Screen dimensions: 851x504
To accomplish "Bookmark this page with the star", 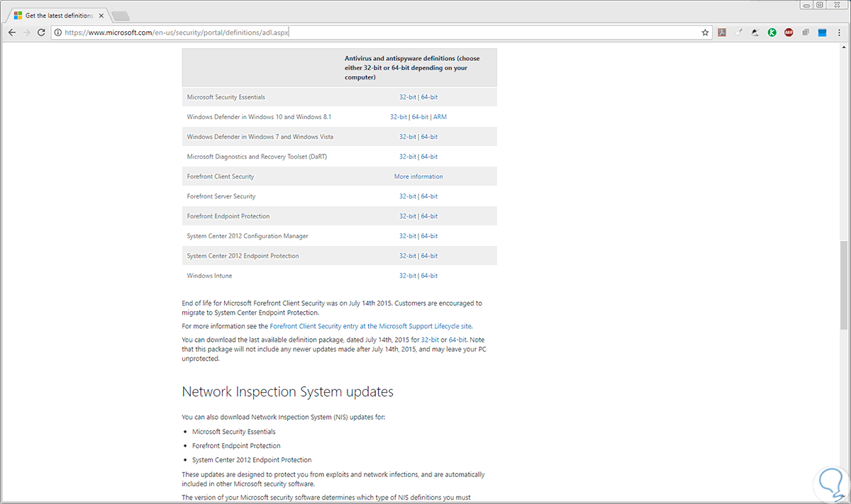I will pyautogui.click(x=705, y=33).
